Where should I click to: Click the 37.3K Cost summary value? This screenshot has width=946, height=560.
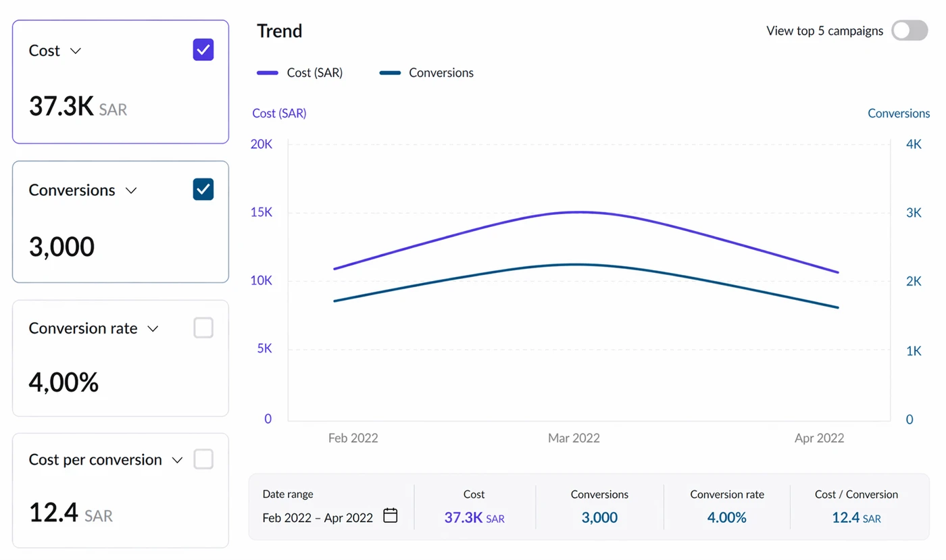coord(463,517)
